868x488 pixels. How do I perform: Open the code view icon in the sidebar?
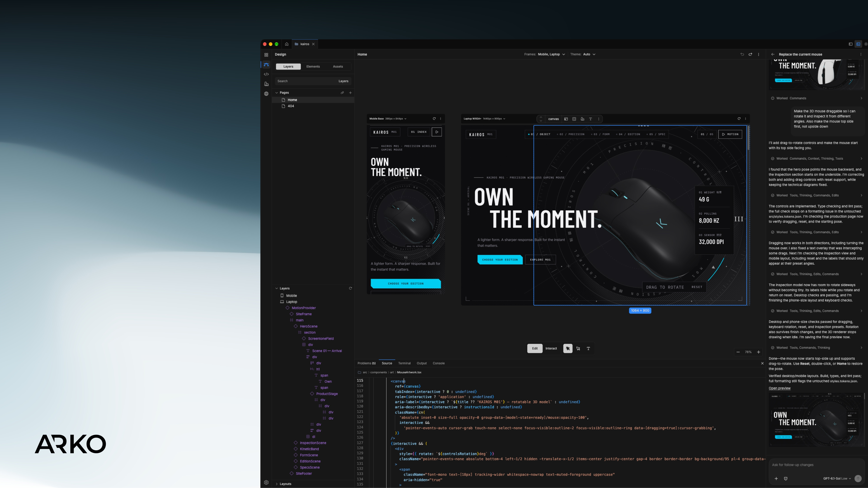tap(266, 74)
